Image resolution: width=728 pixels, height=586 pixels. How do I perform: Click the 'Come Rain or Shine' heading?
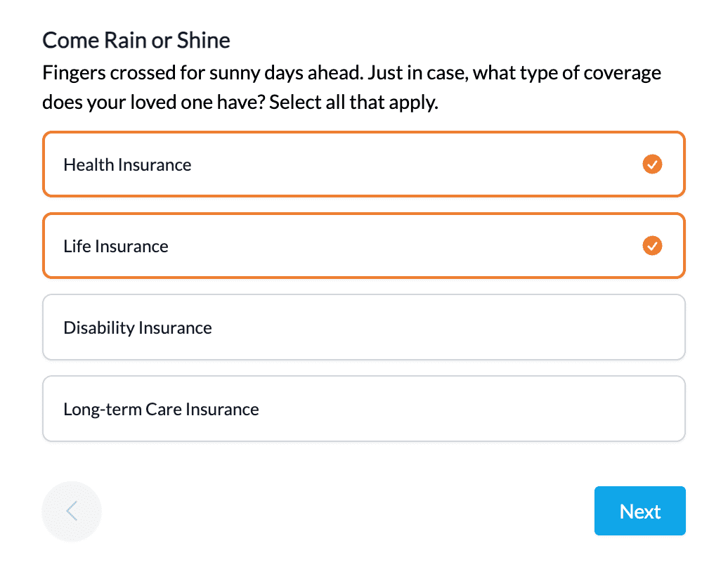136,40
